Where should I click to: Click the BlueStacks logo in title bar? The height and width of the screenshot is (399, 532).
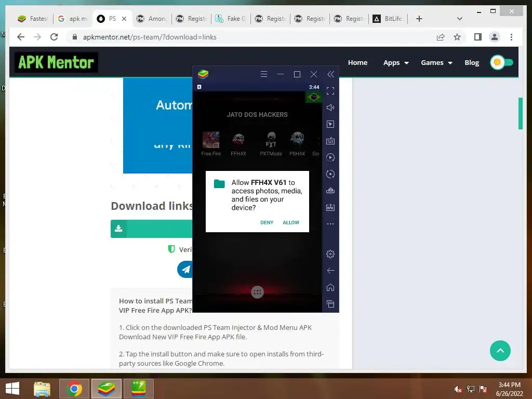[203, 74]
